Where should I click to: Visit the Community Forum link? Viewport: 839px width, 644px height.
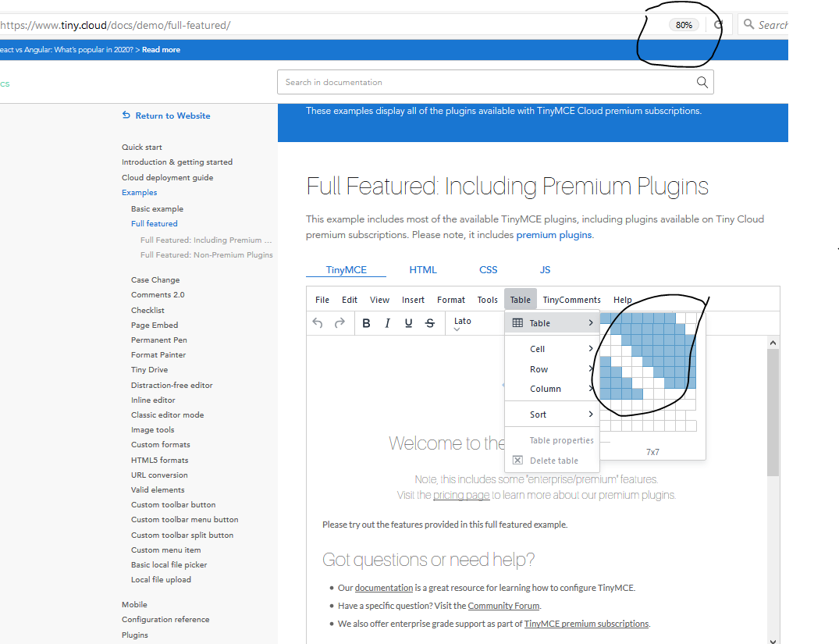click(x=503, y=606)
